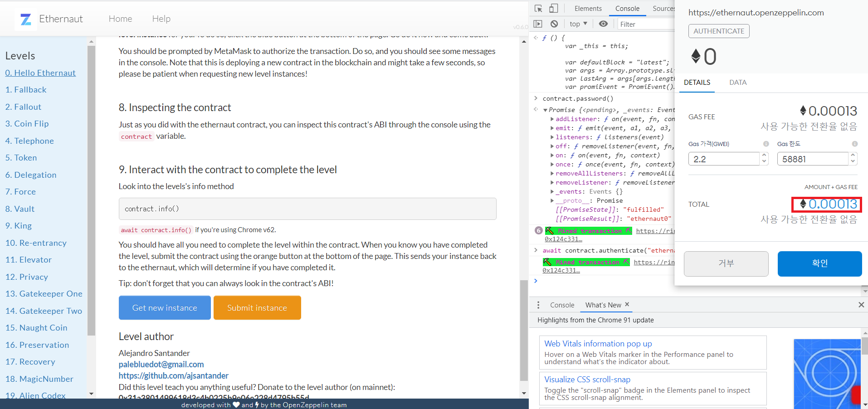Click Gas price info icon
868x409 pixels.
766,144
